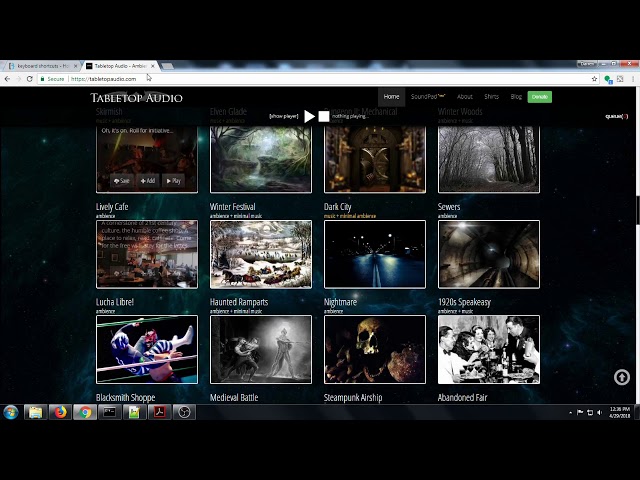The width and height of the screenshot is (640, 480).
Task: Open the Adobe PDF reader taskbar icon
Action: pos(160,412)
